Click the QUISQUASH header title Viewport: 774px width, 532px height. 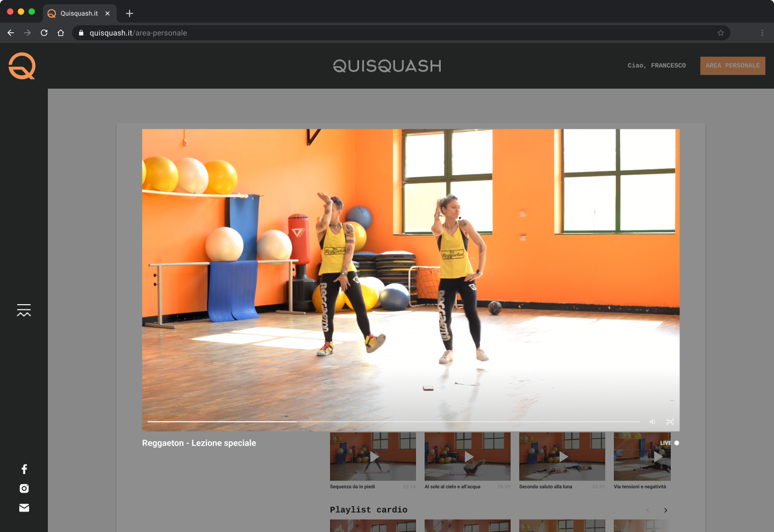click(x=387, y=66)
